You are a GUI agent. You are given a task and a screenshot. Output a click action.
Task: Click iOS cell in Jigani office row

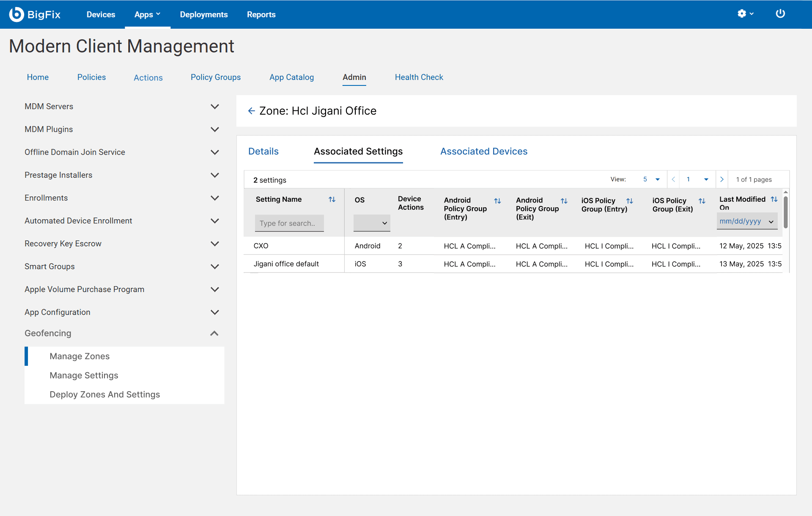pyautogui.click(x=360, y=264)
